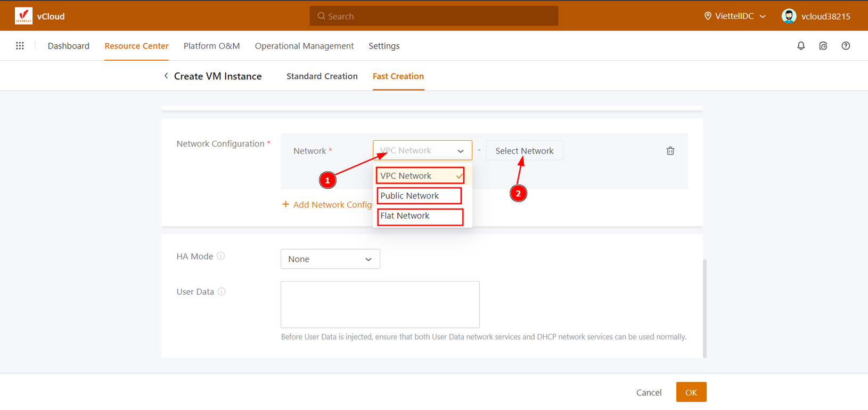
Task: Switch to Standard Creation tab
Action: point(322,76)
